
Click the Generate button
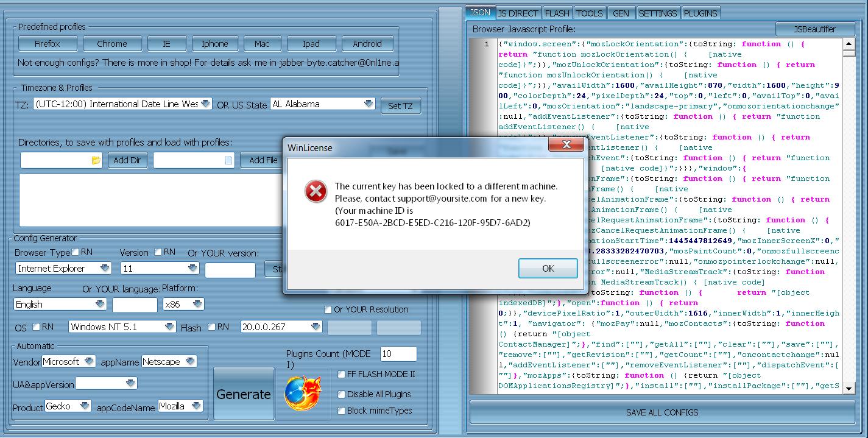pyautogui.click(x=244, y=394)
